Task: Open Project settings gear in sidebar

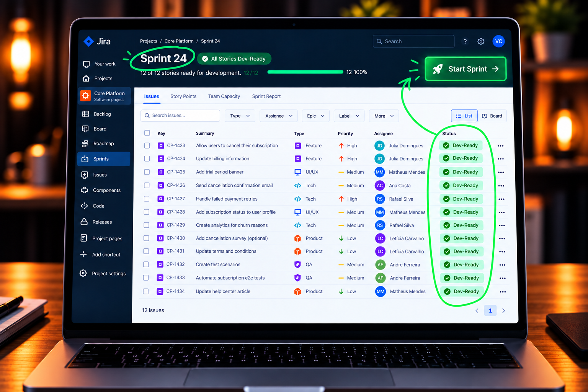Action: coord(83,273)
